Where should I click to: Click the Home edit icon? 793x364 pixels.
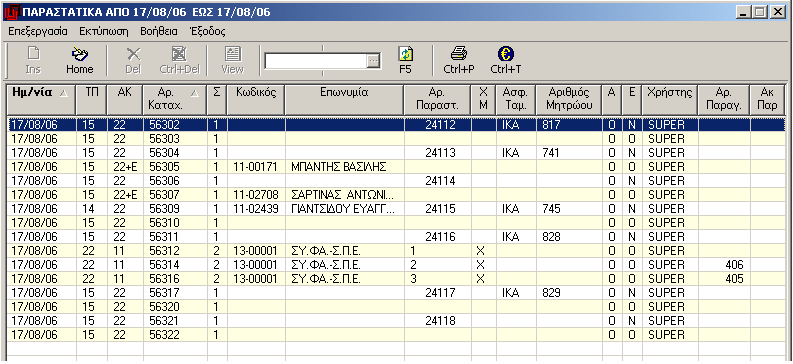pyautogui.click(x=79, y=54)
